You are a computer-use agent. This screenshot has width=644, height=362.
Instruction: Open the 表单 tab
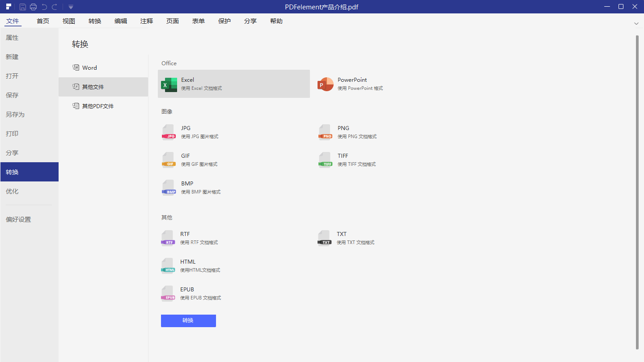pos(199,21)
